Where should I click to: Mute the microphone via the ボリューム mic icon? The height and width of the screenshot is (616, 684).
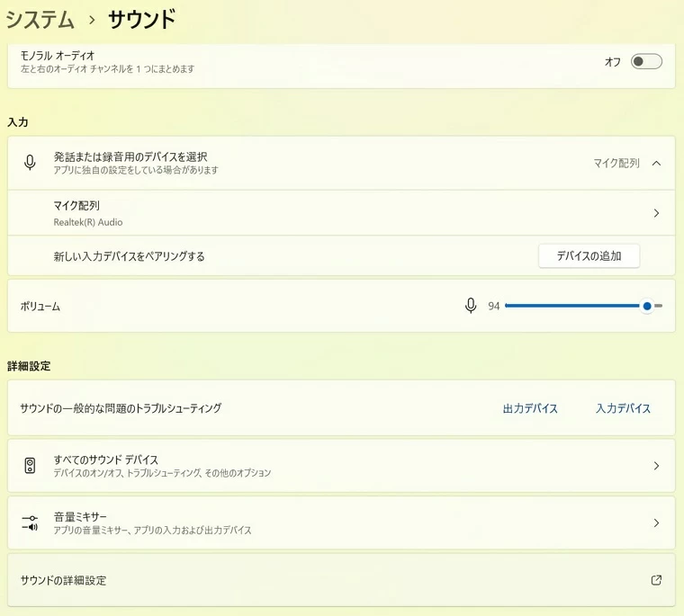click(x=470, y=306)
